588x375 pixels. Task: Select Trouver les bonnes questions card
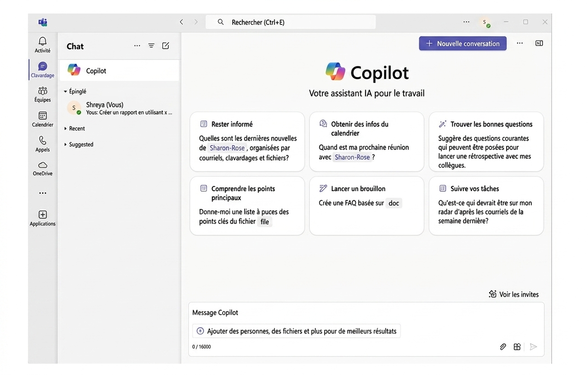pos(486,142)
